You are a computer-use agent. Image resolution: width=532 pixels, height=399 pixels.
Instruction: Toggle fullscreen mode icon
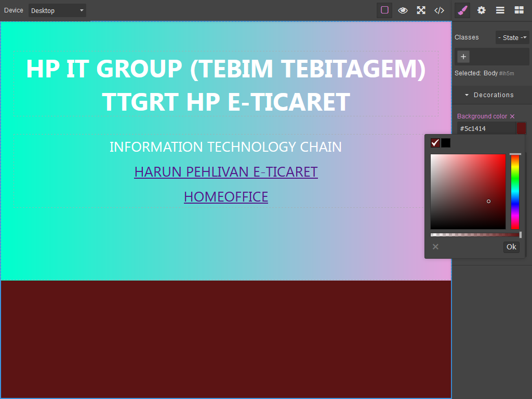(x=421, y=10)
